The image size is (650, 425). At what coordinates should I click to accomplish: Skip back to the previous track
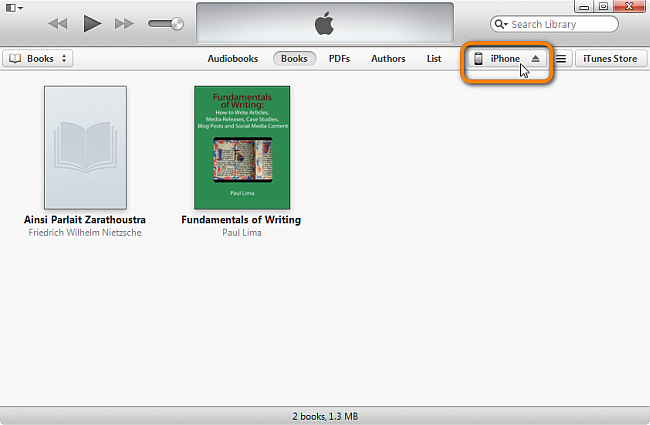pos(58,24)
